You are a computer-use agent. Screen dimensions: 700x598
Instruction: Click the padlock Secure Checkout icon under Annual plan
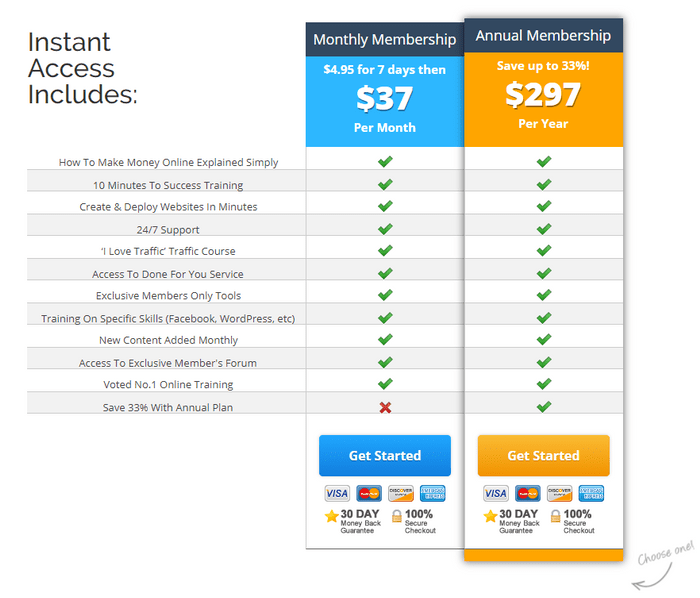pyautogui.click(x=555, y=516)
